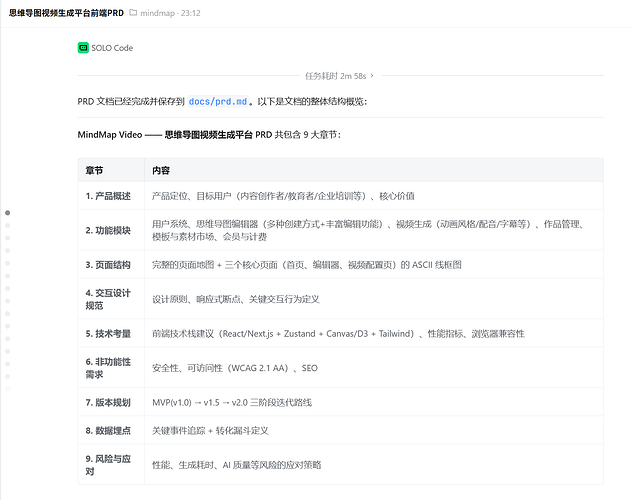Click the SOLO Code green icon

pyautogui.click(x=83, y=48)
